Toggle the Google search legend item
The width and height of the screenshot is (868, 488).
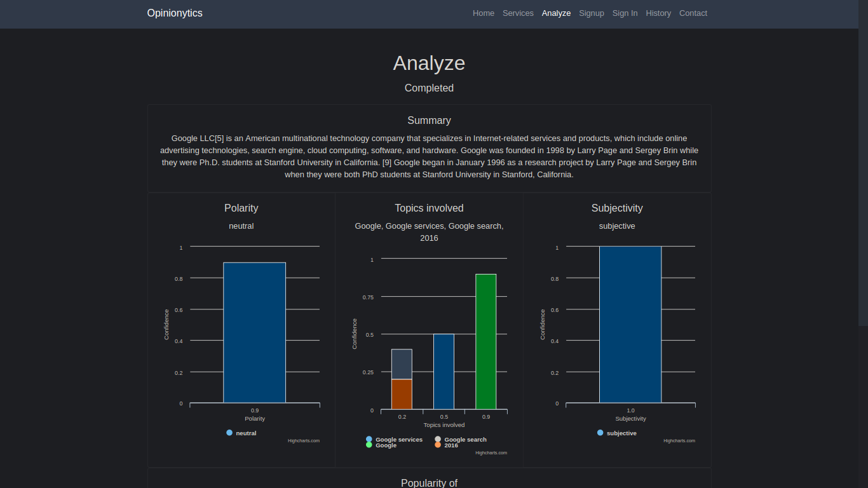[461, 439]
